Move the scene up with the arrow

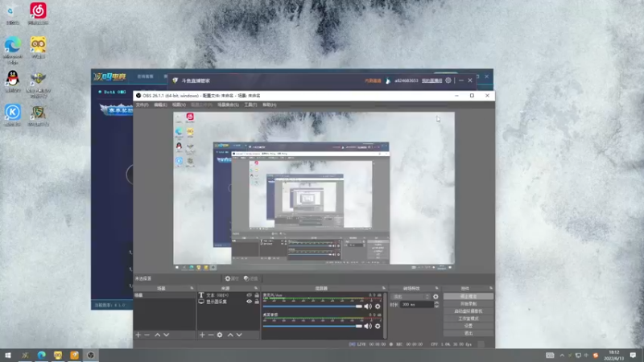coord(157,335)
